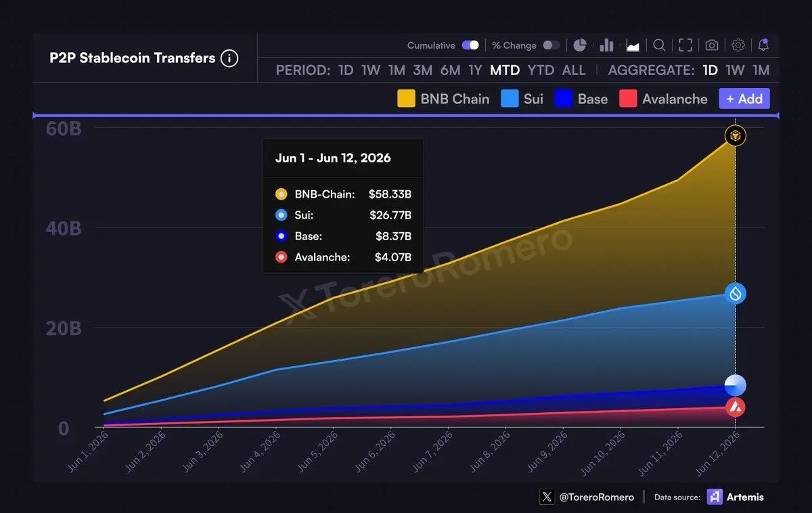
Task: Click the Artemis logo icon
Action: [x=715, y=497]
